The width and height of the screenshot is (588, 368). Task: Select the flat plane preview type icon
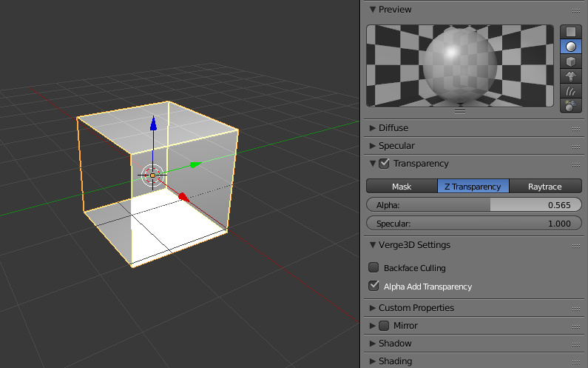click(571, 32)
